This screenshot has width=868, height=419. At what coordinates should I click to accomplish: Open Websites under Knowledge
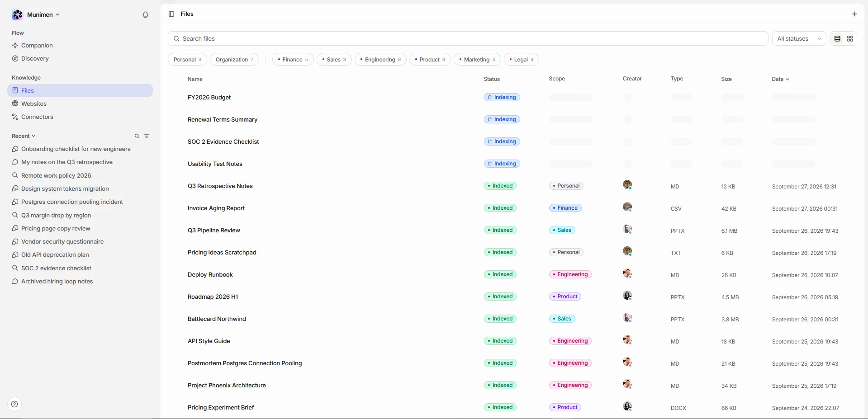[x=80, y=104]
